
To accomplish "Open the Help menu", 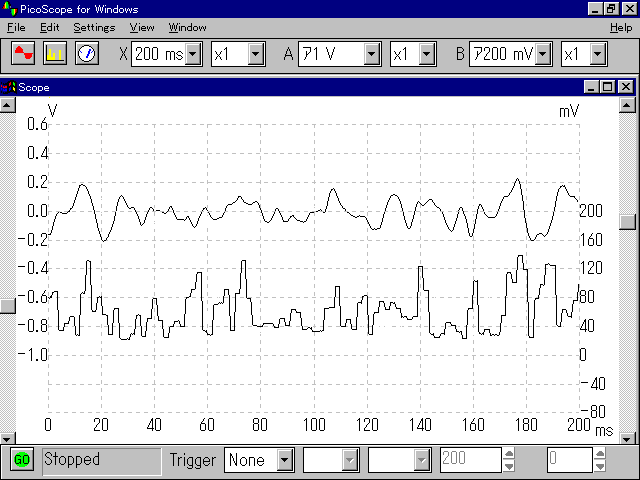I will [621, 28].
